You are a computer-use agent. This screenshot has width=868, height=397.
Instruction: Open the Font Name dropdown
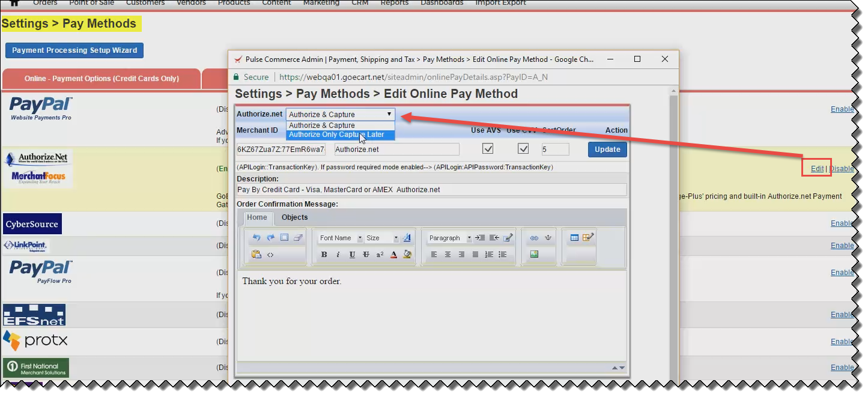(341, 238)
